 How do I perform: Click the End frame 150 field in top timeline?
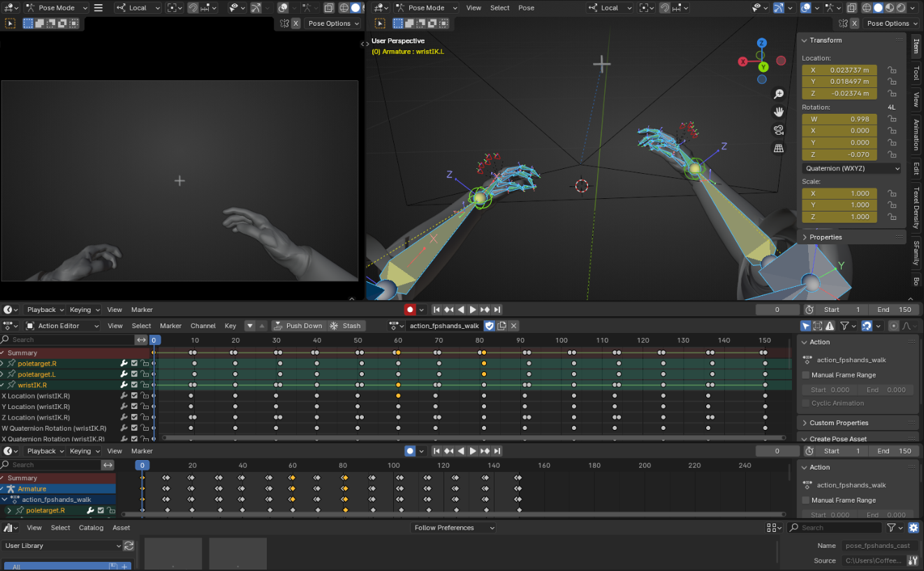[x=895, y=310]
